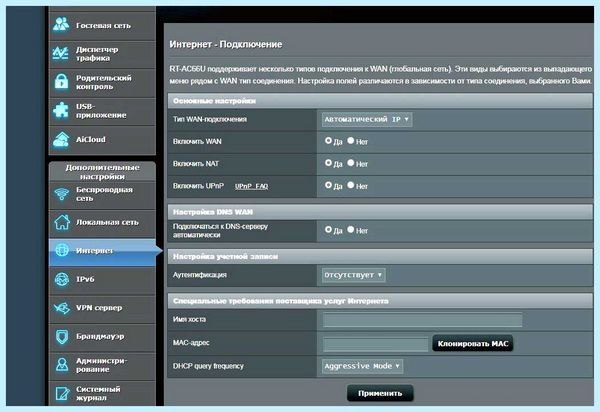Screen dimensions: 600x412
Task: Click the Firewall shield icon
Action: [x=62, y=337]
